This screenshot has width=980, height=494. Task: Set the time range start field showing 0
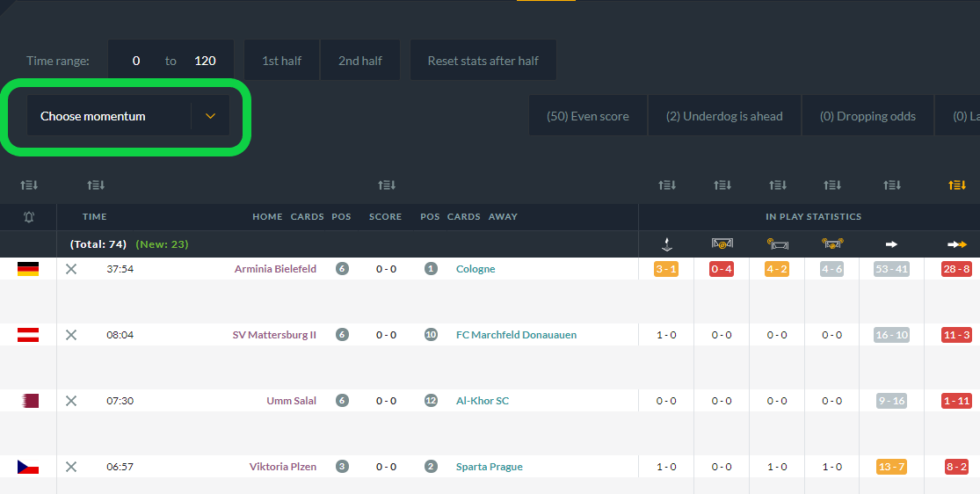coord(136,61)
